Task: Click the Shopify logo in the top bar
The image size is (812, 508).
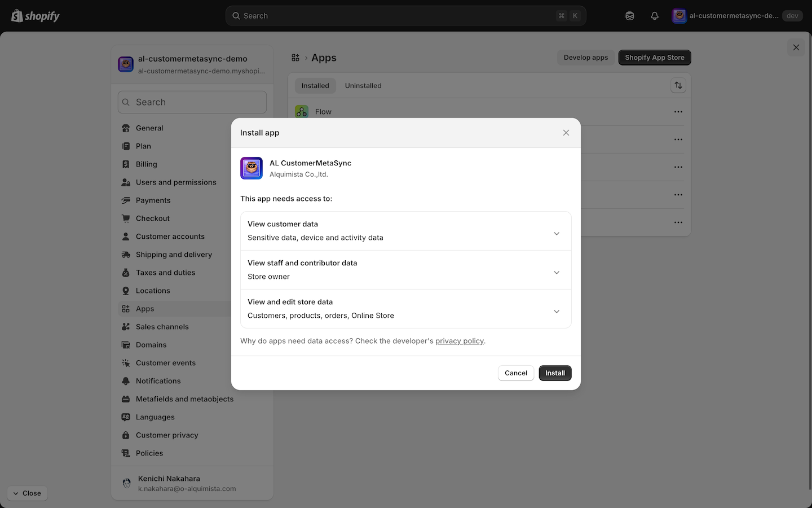Action: [x=36, y=16]
